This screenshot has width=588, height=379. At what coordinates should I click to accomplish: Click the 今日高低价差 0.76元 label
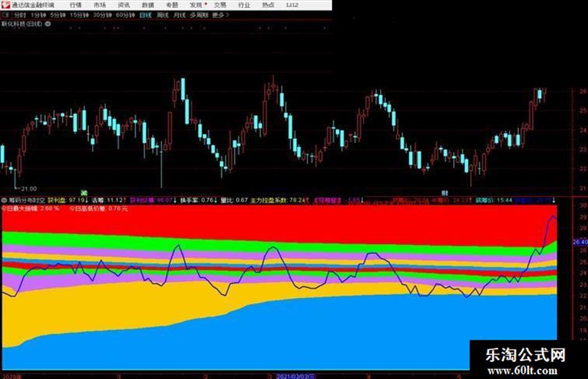(99, 208)
